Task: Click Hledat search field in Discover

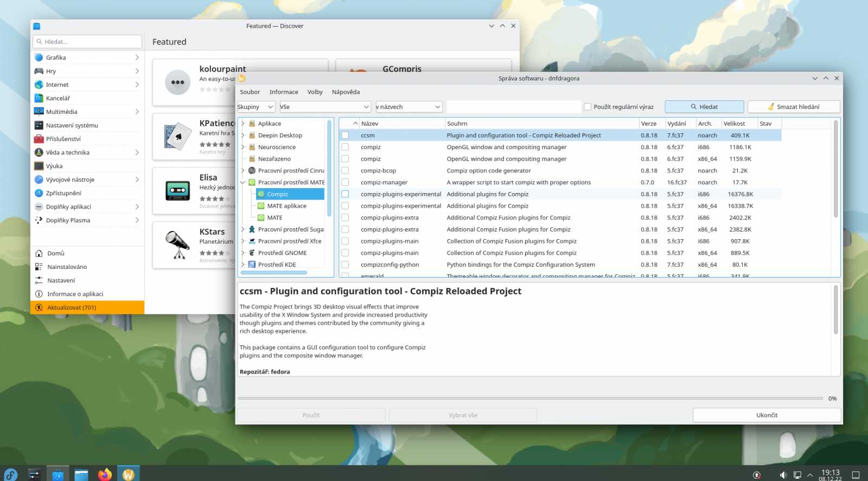Action: coord(87,42)
